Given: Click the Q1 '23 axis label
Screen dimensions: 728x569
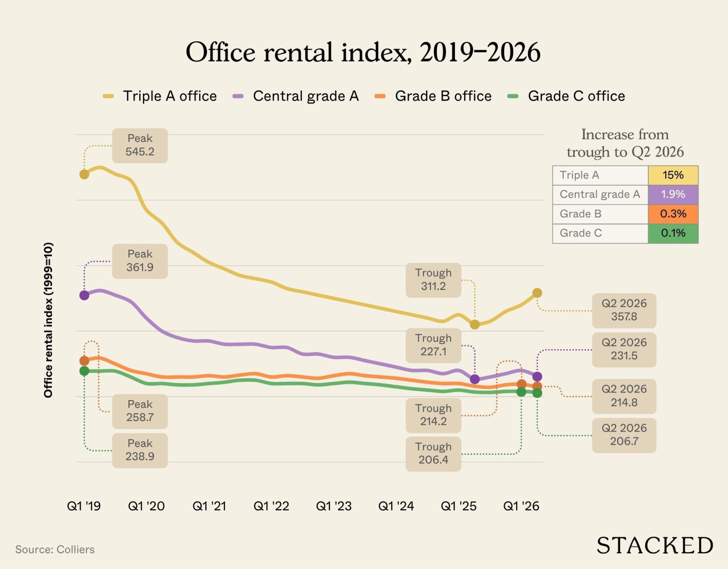Looking at the screenshot, I should click(334, 506).
